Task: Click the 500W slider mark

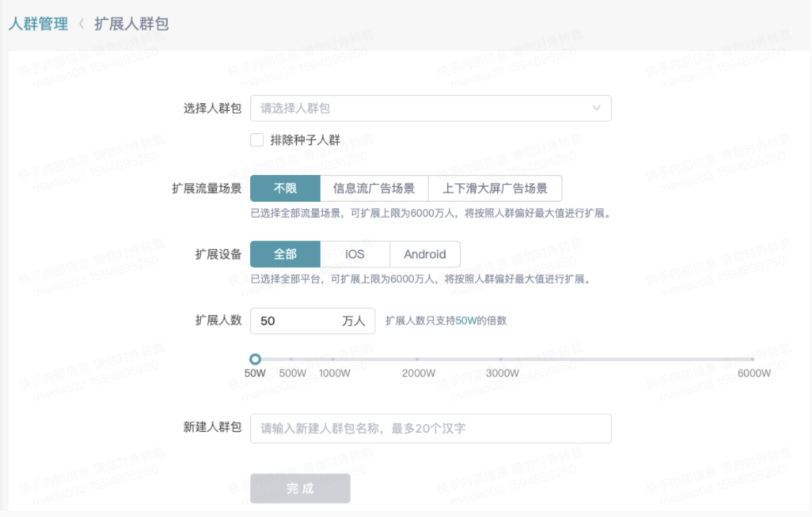Action: pos(292,359)
